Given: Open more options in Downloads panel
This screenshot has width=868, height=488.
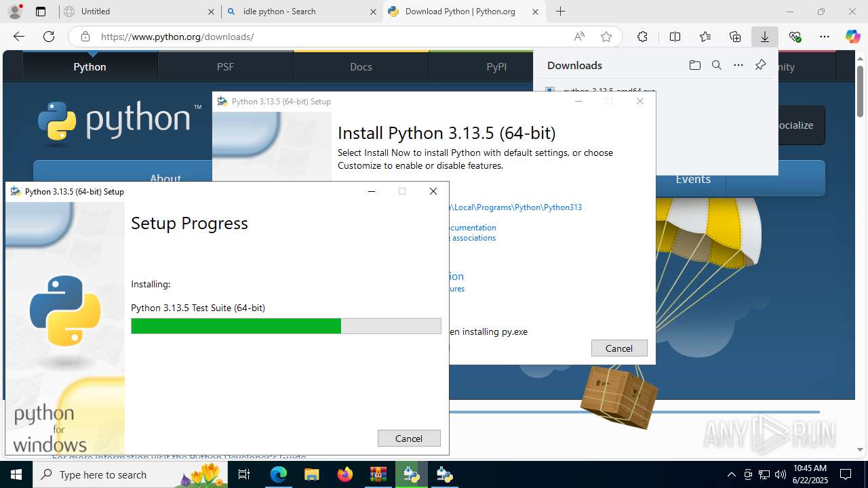Looking at the screenshot, I should pyautogui.click(x=738, y=65).
